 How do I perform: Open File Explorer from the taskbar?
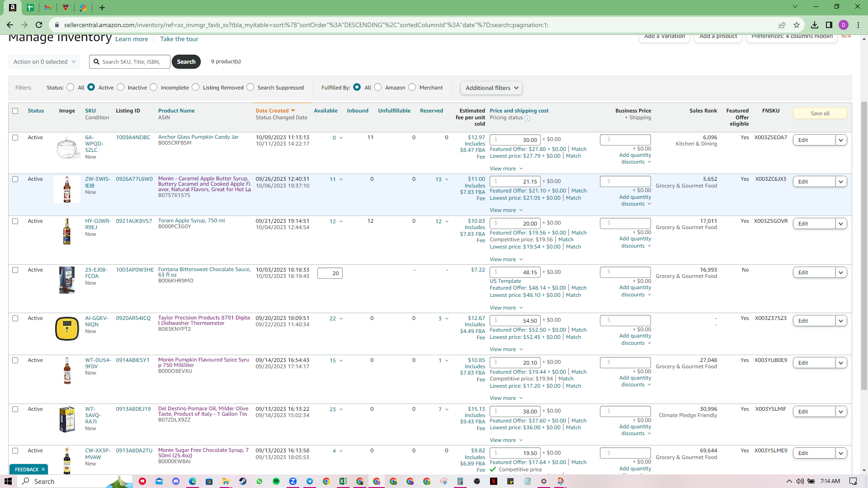pyautogui.click(x=226, y=481)
